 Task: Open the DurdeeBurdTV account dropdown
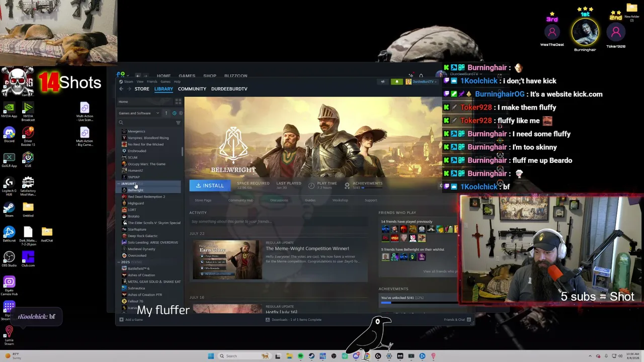click(x=423, y=81)
